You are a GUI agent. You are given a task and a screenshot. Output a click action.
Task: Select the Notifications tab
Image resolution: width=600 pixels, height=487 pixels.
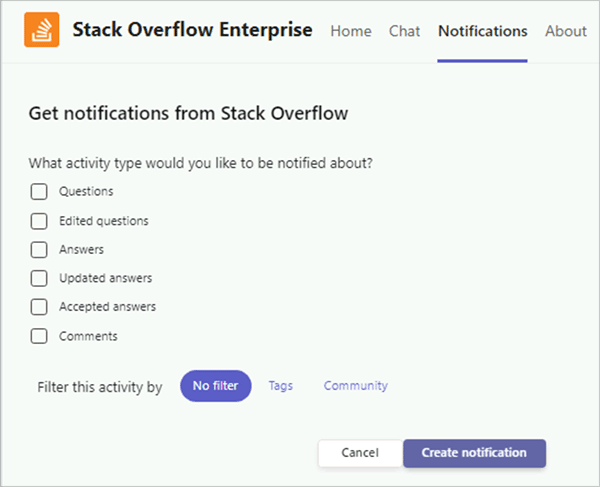482,31
